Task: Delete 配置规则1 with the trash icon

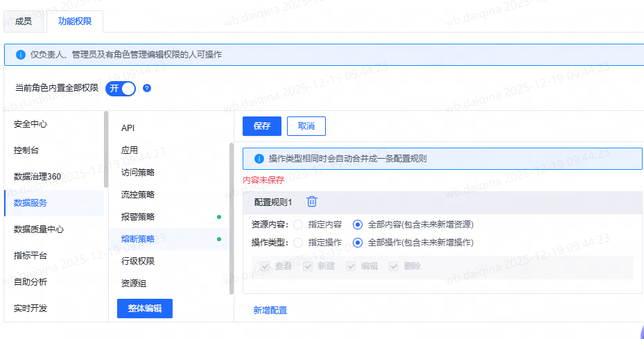Action: coord(312,201)
